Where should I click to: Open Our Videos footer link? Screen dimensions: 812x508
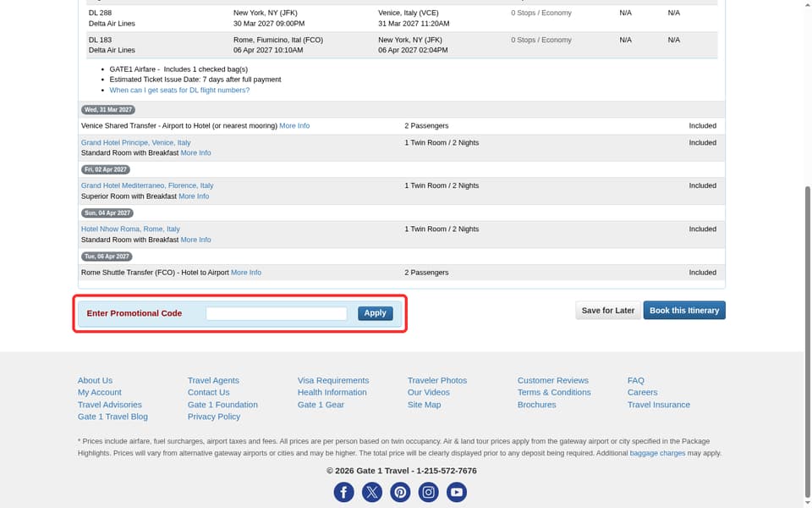pos(429,392)
